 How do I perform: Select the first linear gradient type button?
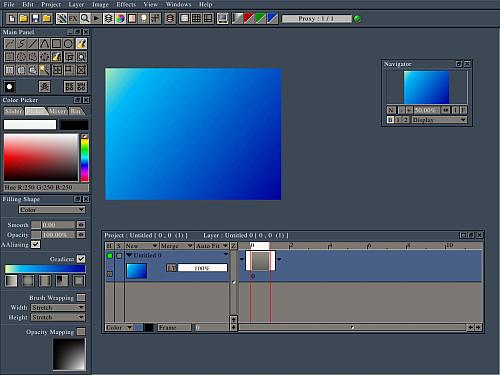click(11, 281)
